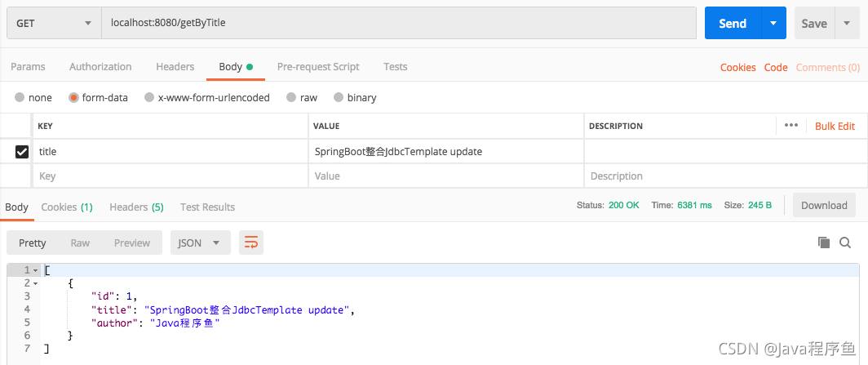The width and height of the screenshot is (868, 365).
Task: Open the Tests tab
Action: (x=395, y=66)
